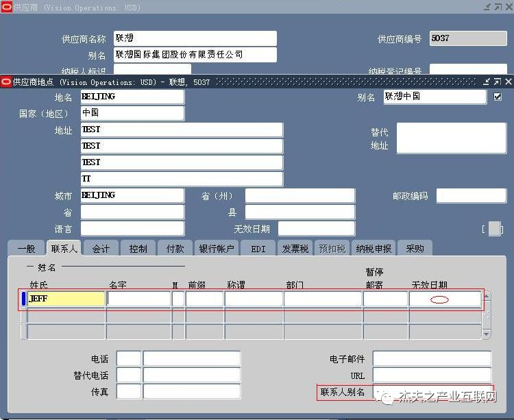Select the second contact row indicator
This screenshot has height=420, width=514.
(23, 315)
